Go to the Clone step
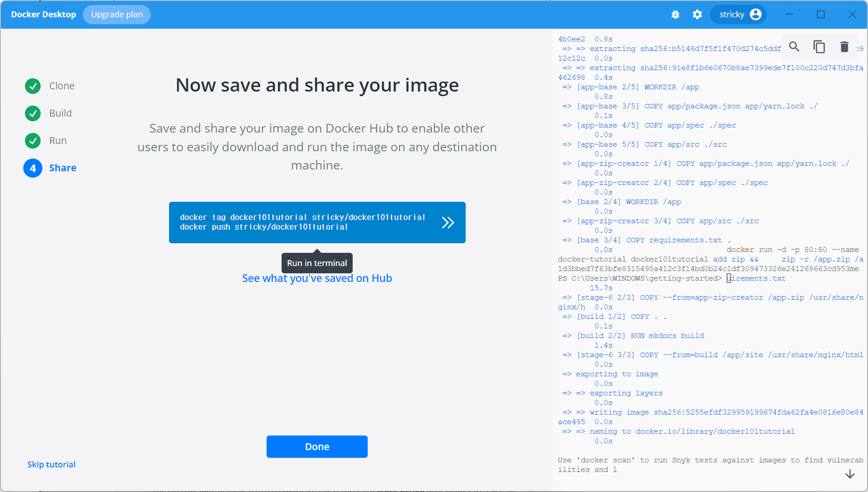Screen dimensions: 868x492 tap(62, 86)
